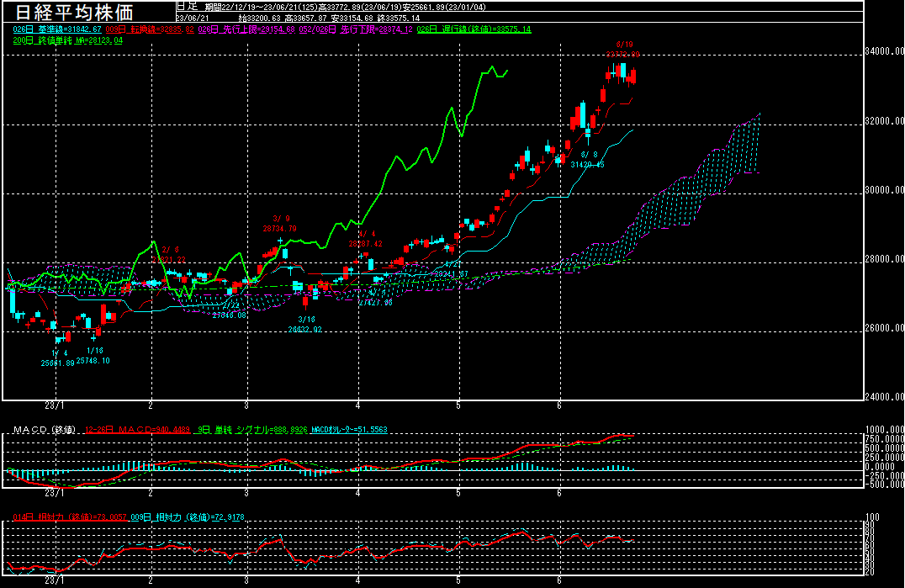Click month 4 label under main price chart

click(x=357, y=405)
